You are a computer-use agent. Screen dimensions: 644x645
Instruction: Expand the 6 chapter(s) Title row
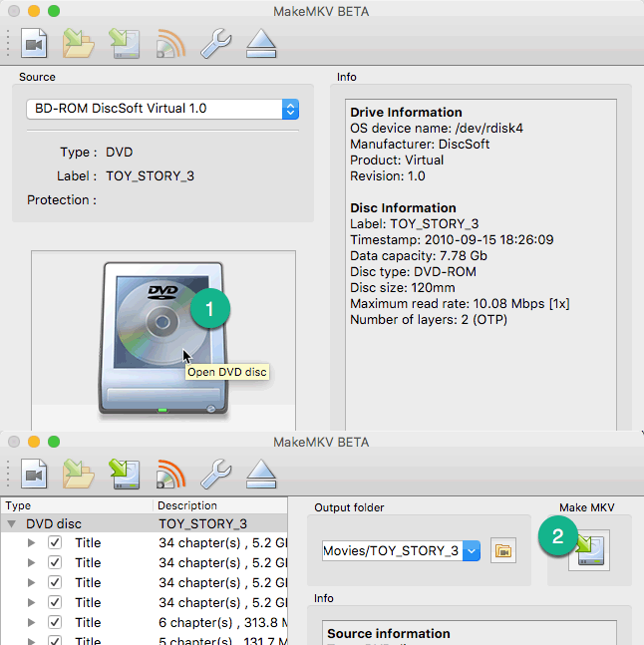(31, 622)
